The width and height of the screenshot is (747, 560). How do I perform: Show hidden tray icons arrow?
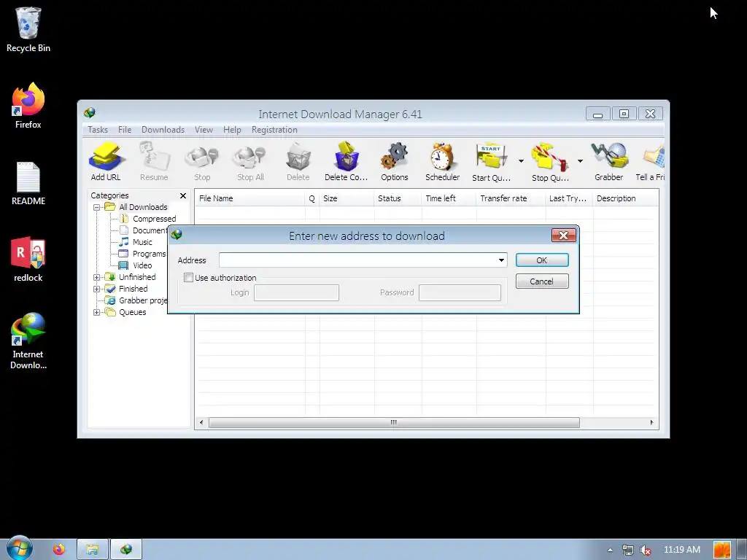click(x=611, y=550)
